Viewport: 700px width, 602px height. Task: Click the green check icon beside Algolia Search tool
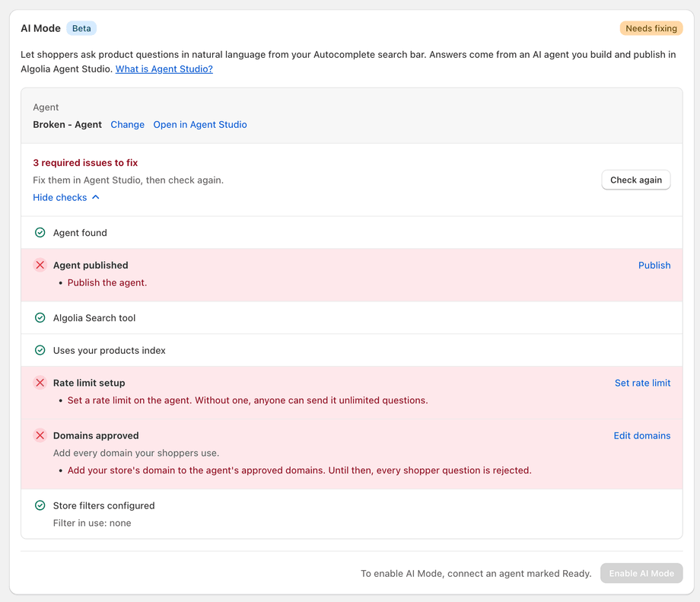(40, 318)
